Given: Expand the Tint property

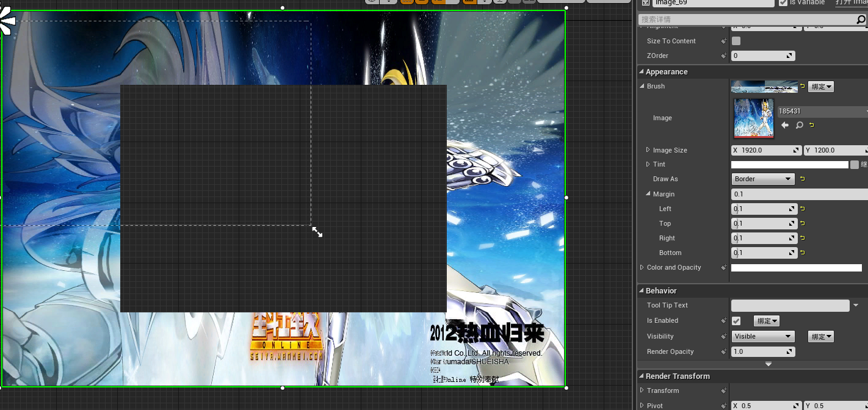Looking at the screenshot, I should [648, 164].
